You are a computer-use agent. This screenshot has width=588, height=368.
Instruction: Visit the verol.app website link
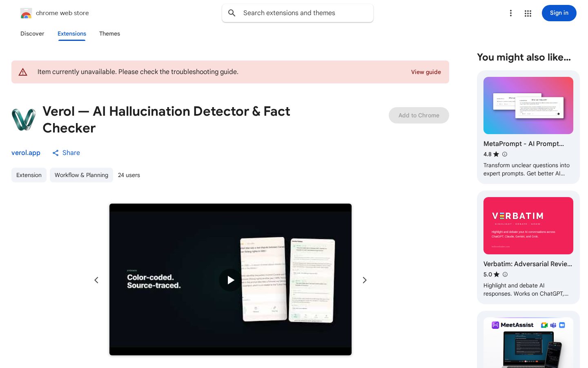coord(26,153)
